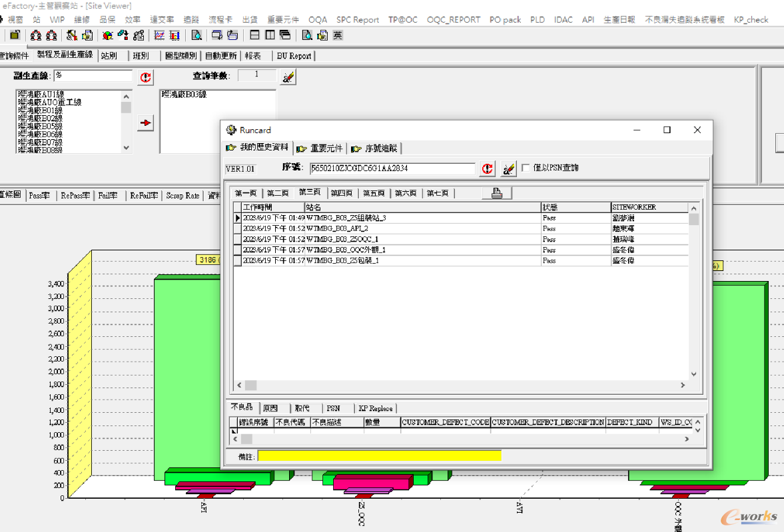
Task: Select the ReFail率 chart tab
Action: pos(144,196)
